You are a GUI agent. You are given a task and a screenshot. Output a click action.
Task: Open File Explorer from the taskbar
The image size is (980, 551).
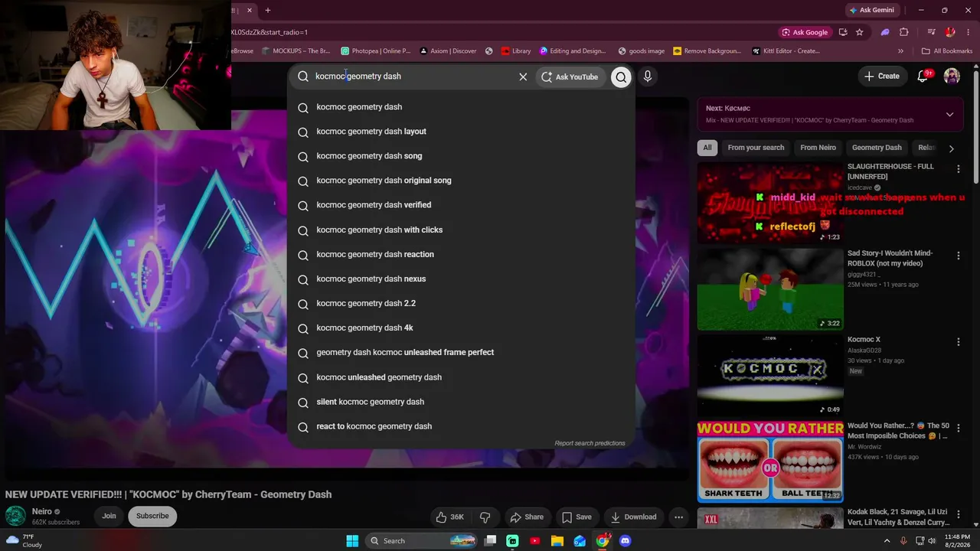coord(557,541)
